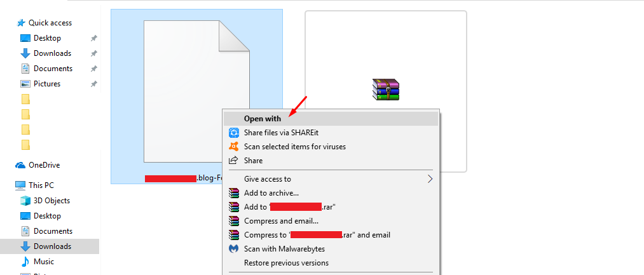The width and height of the screenshot is (644, 275).
Task: Select Share files via SHAREit entry
Action: (x=331, y=133)
